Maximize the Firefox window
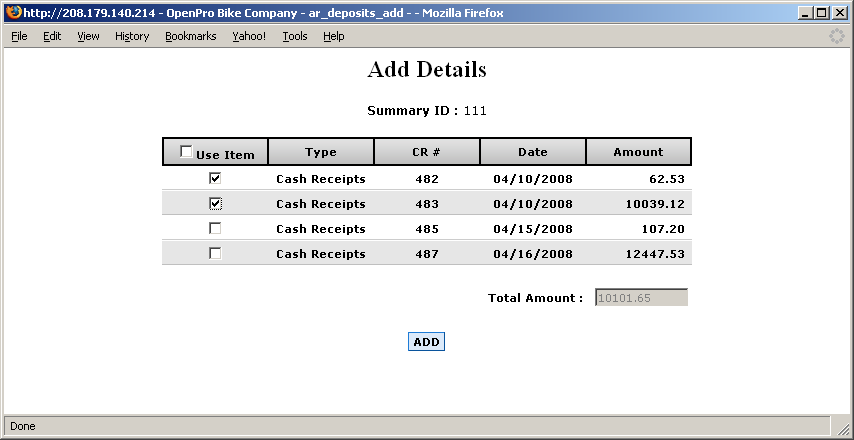854x440 pixels. (x=822, y=13)
